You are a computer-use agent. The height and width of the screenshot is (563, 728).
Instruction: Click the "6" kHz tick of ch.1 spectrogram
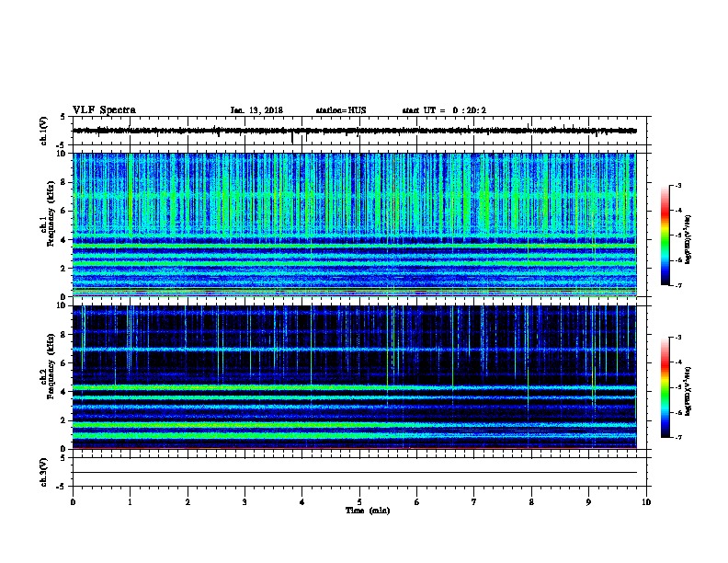point(64,211)
